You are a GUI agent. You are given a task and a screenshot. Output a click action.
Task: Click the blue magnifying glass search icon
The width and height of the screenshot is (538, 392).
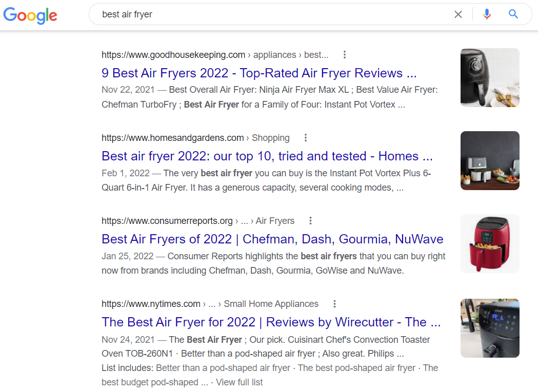513,14
